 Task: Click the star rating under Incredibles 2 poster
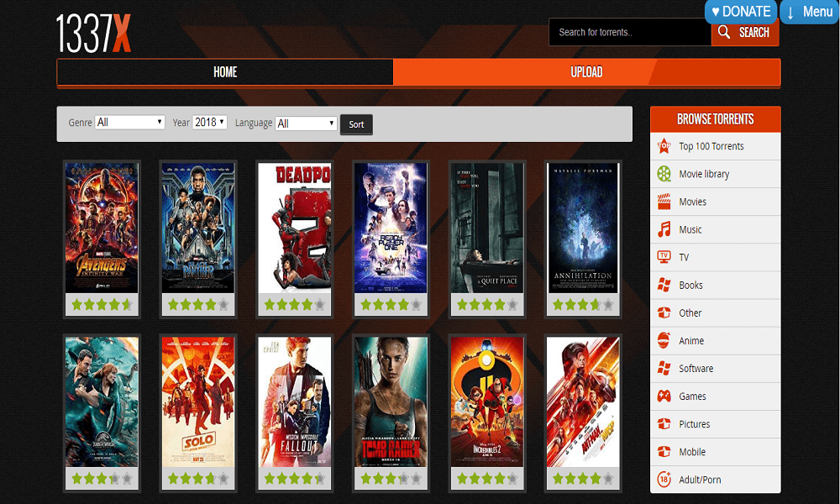pyautogui.click(x=487, y=478)
